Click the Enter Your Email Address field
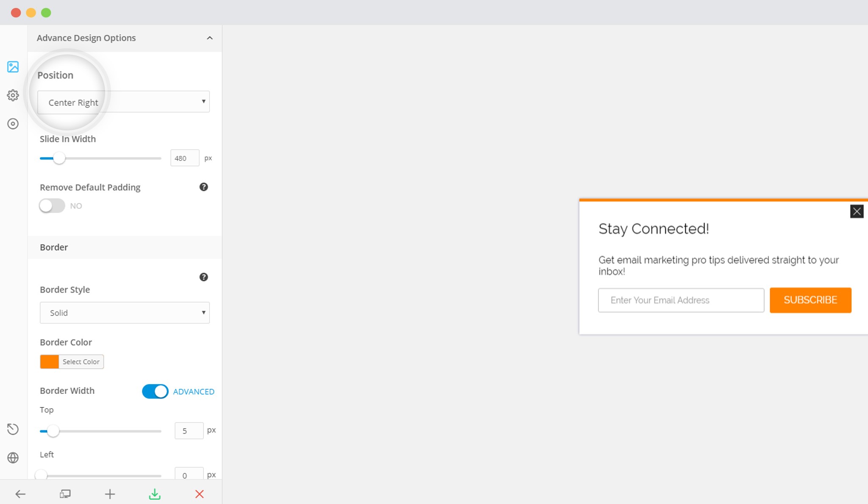Image resolution: width=868 pixels, height=504 pixels. pos(681,300)
